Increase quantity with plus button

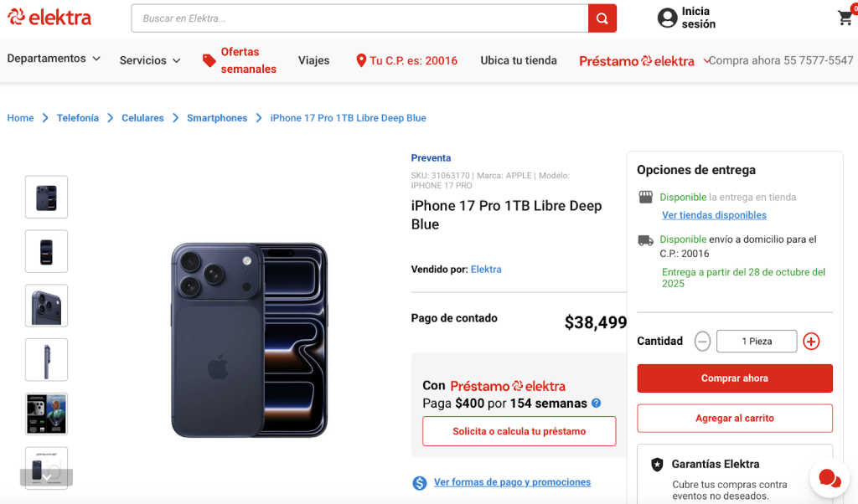(x=811, y=341)
